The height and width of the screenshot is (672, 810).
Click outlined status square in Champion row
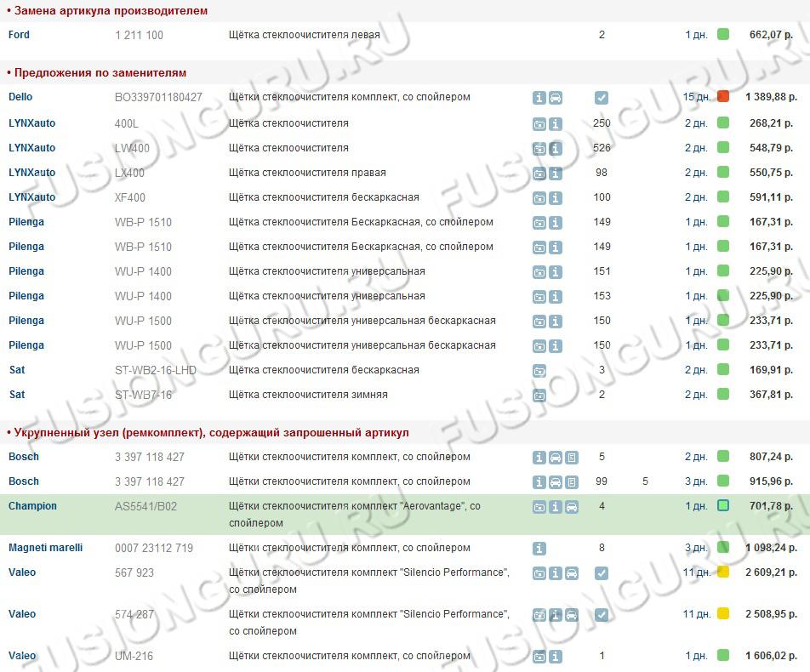[x=723, y=505]
